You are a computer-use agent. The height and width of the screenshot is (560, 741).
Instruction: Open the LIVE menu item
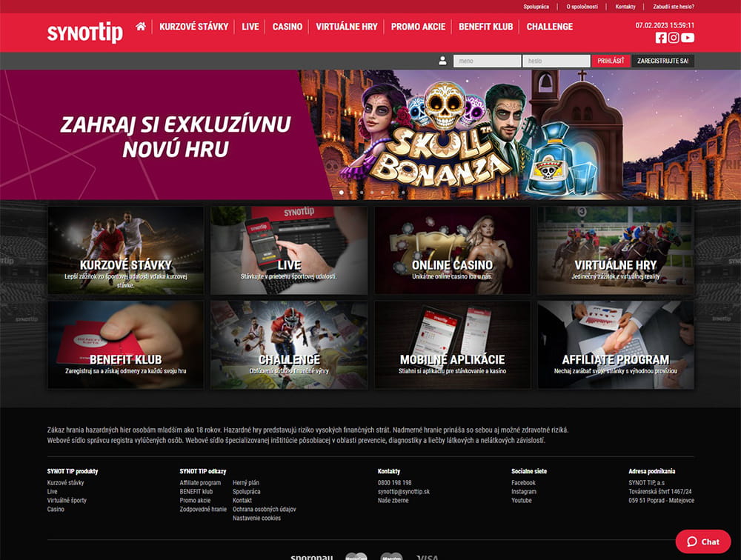pos(250,27)
